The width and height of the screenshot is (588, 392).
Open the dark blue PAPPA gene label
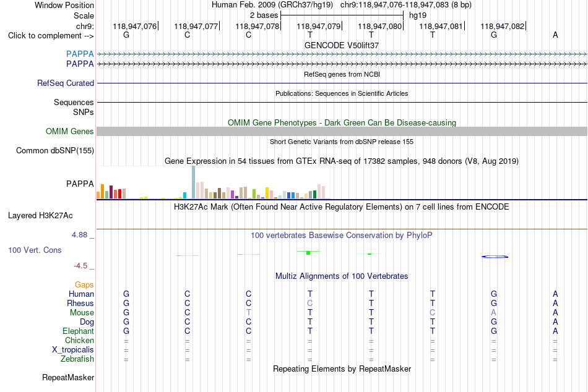(x=80, y=64)
